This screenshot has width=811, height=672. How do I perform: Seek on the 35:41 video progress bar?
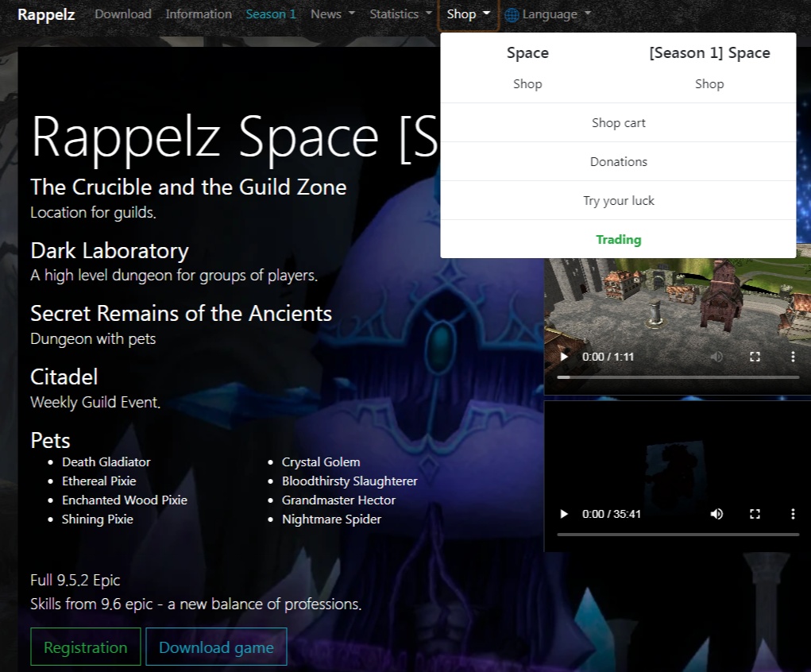click(678, 535)
